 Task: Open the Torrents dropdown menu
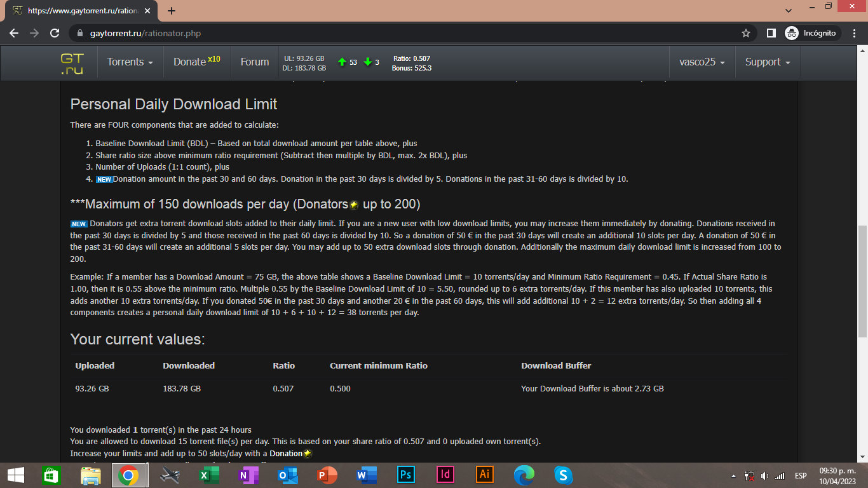tap(130, 62)
